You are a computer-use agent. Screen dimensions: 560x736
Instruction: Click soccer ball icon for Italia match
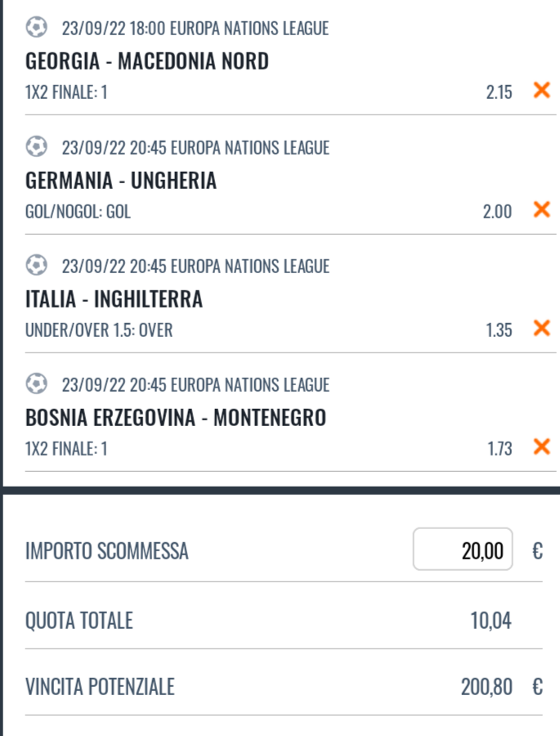[x=36, y=265]
